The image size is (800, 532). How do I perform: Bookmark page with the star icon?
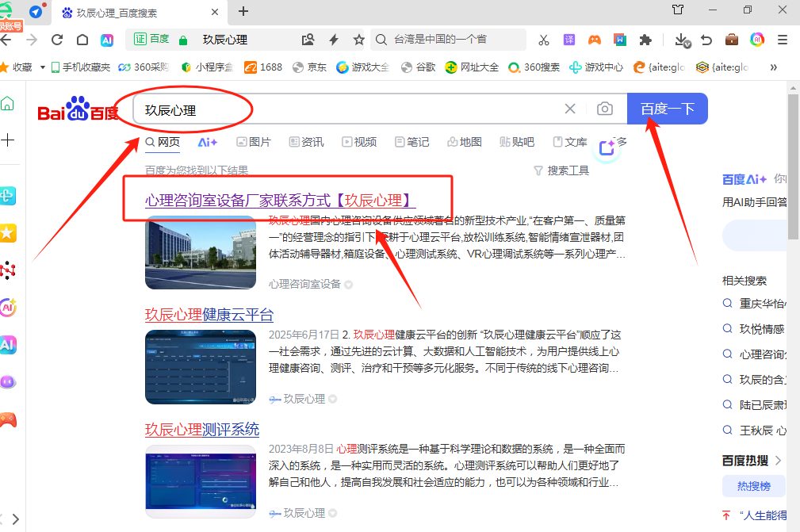(358, 40)
